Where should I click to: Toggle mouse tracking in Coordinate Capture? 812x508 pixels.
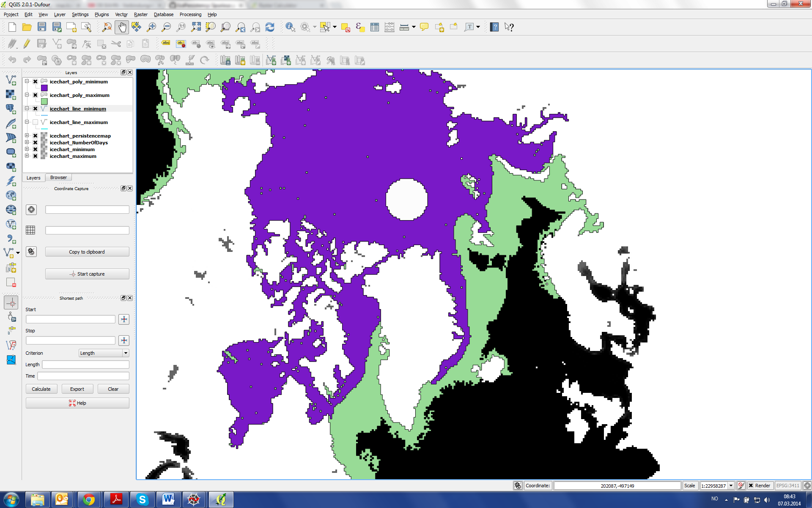(x=31, y=251)
